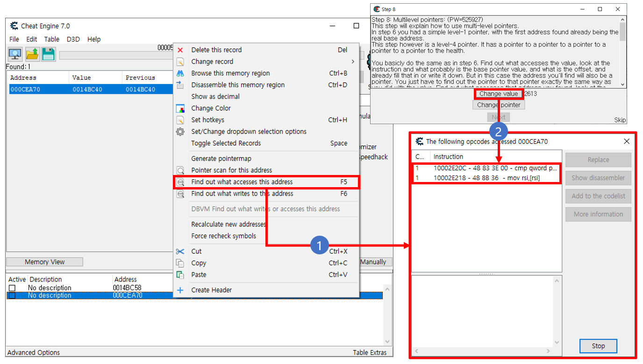643x364 pixels.
Task: Click the Memory View button
Action: [45, 262]
